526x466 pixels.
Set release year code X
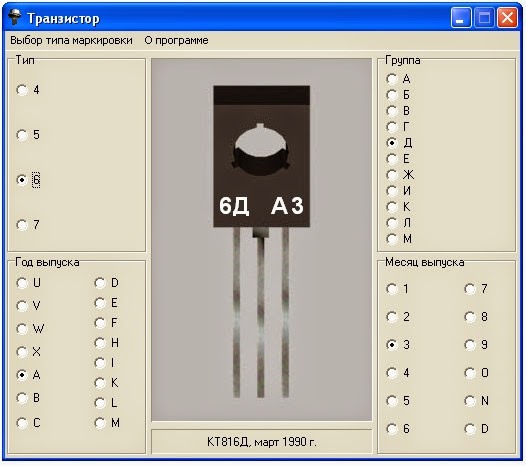click(x=22, y=352)
